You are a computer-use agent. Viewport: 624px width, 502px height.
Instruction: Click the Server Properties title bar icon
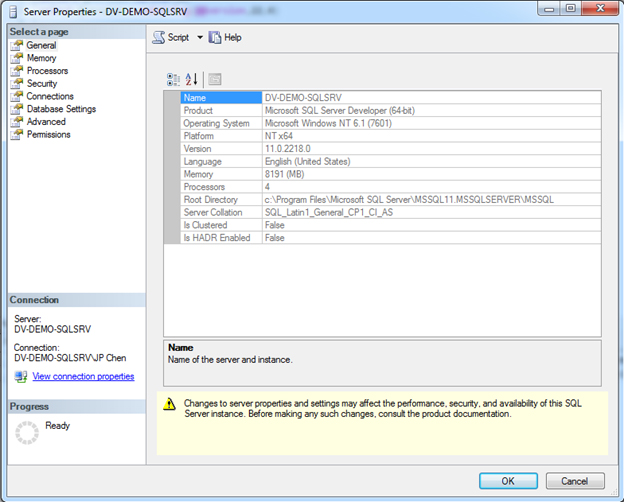[x=13, y=12]
